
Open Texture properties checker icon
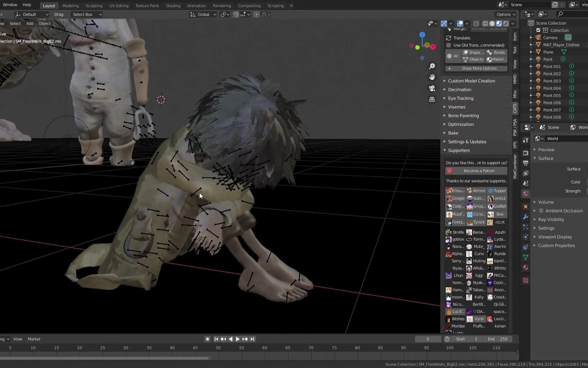tap(526, 280)
